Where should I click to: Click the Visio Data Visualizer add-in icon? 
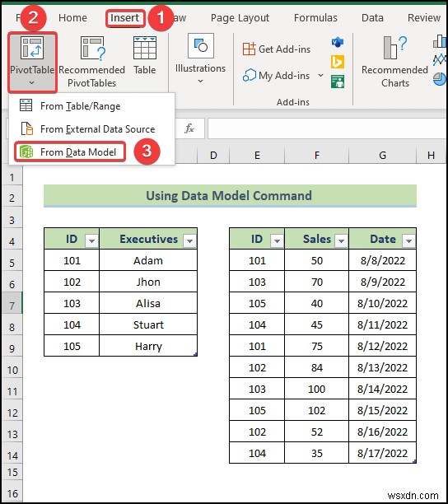[x=337, y=42]
